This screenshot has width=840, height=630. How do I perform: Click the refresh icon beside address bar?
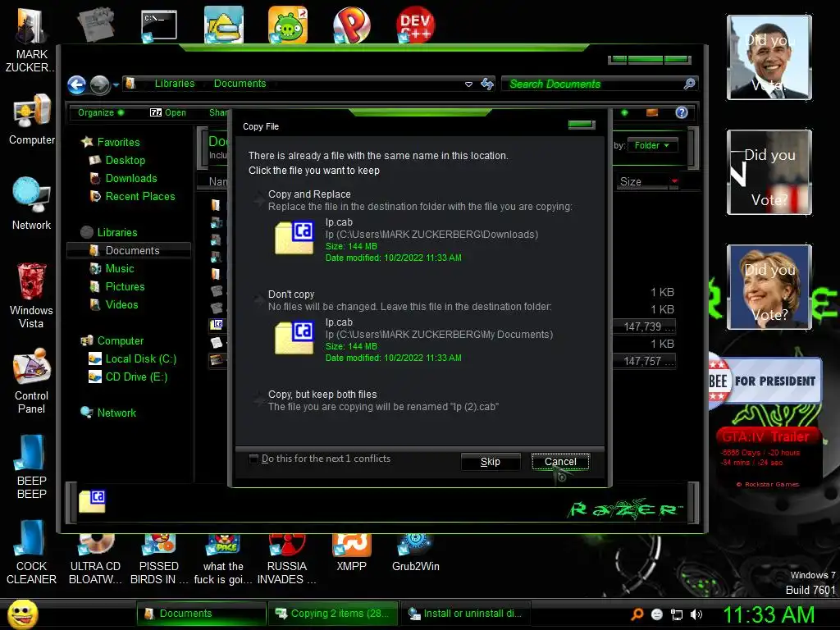click(x=487, y=84)
